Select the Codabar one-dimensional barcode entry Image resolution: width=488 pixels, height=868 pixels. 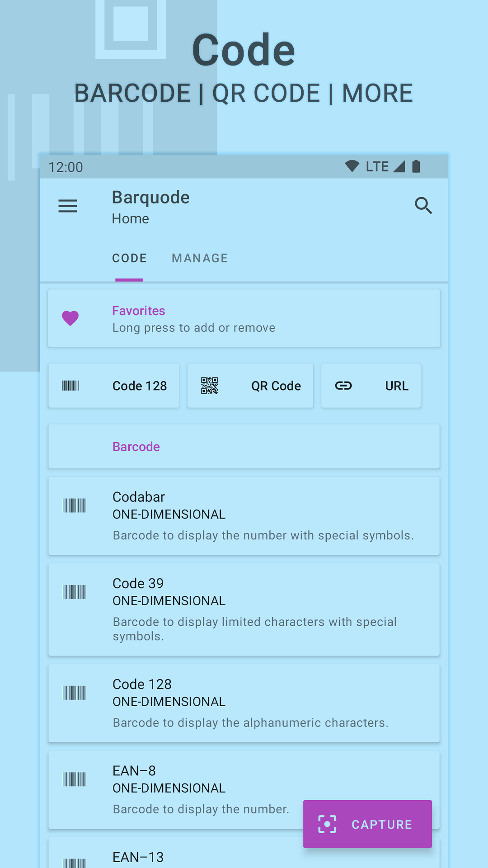click(x=244, y=516)
